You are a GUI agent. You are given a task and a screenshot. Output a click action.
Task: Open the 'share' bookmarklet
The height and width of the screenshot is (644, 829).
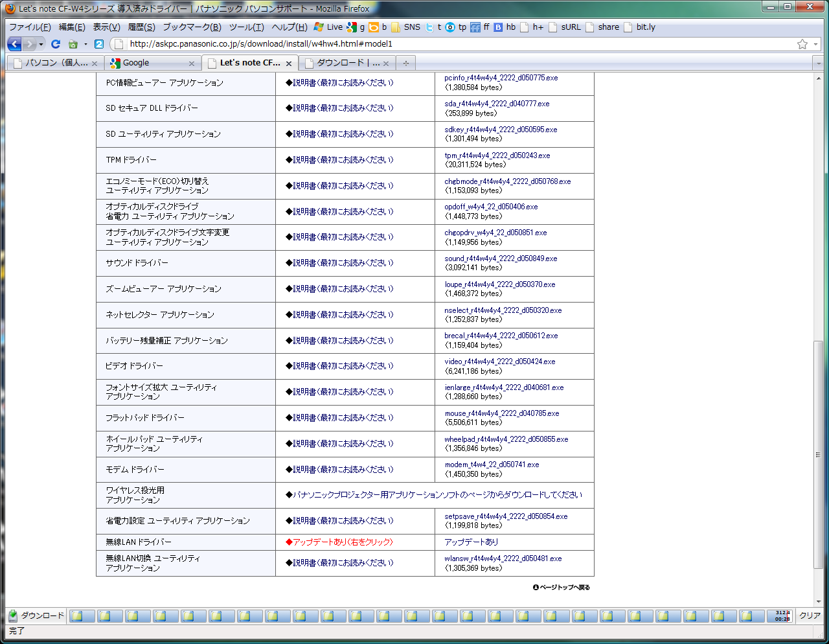[x=602, y=27]
